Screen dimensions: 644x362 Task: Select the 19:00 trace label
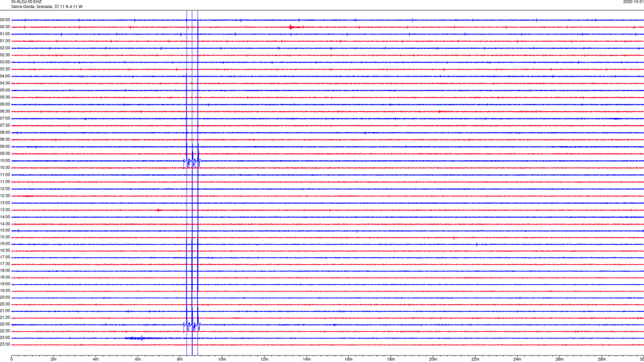(5, 284)
